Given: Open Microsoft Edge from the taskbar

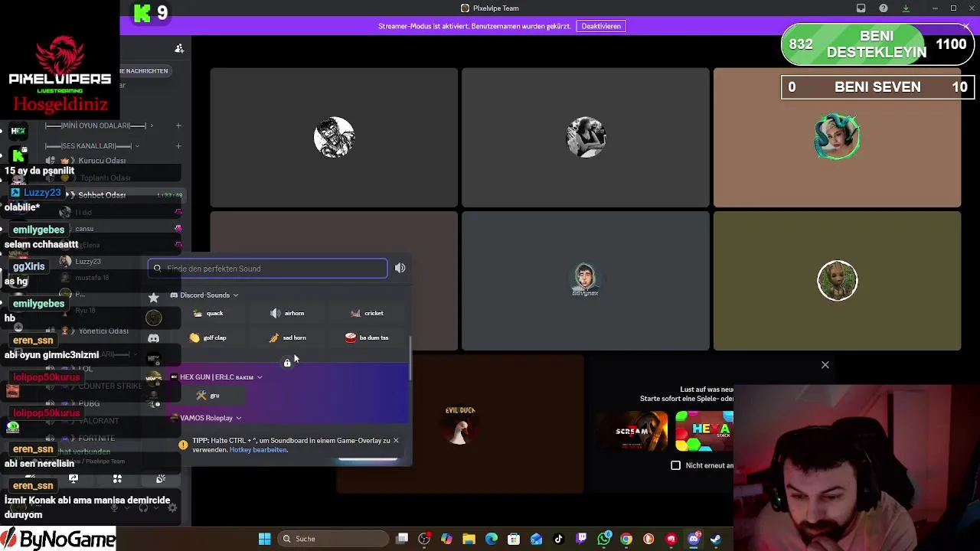Looking at the screenshot, I should 492,539.
